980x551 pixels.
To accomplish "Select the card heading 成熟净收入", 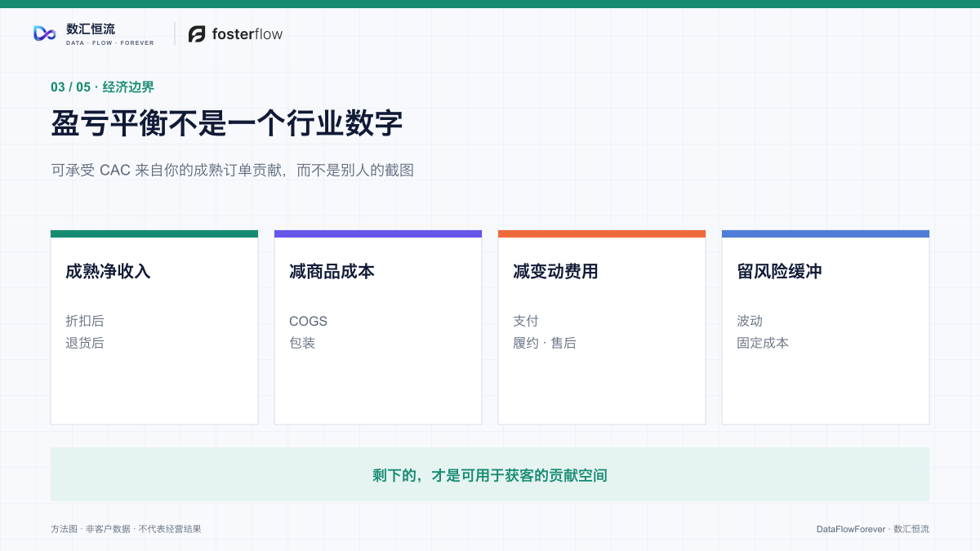I will pyautogui.click(x=108, y=272).
